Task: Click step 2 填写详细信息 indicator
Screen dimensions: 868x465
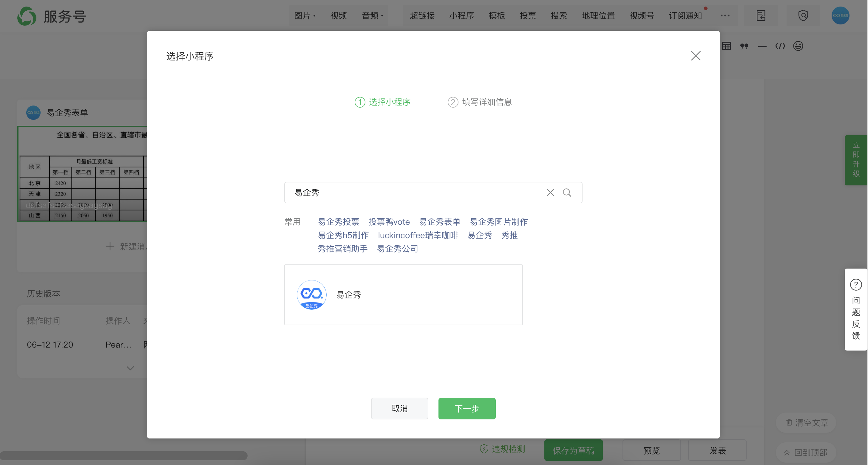Action: click(480, 102)
